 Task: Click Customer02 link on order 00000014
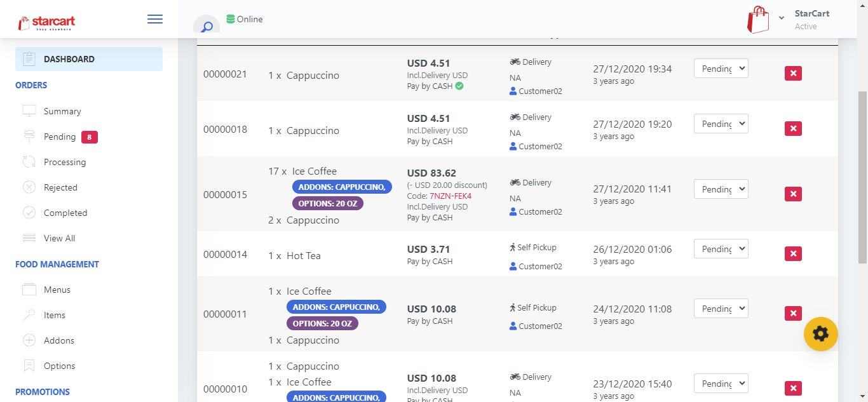(540, 266)
